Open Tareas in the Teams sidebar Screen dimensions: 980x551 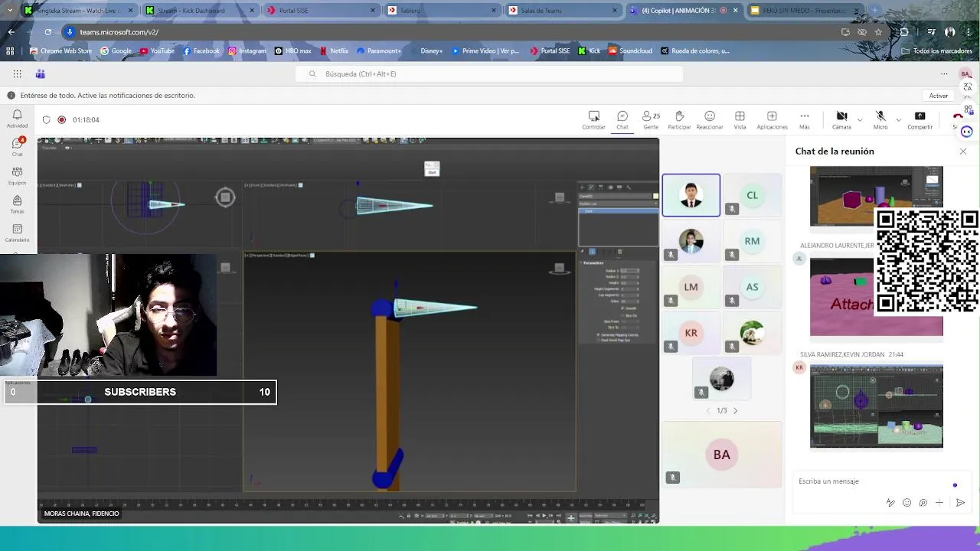click(17, 204)
